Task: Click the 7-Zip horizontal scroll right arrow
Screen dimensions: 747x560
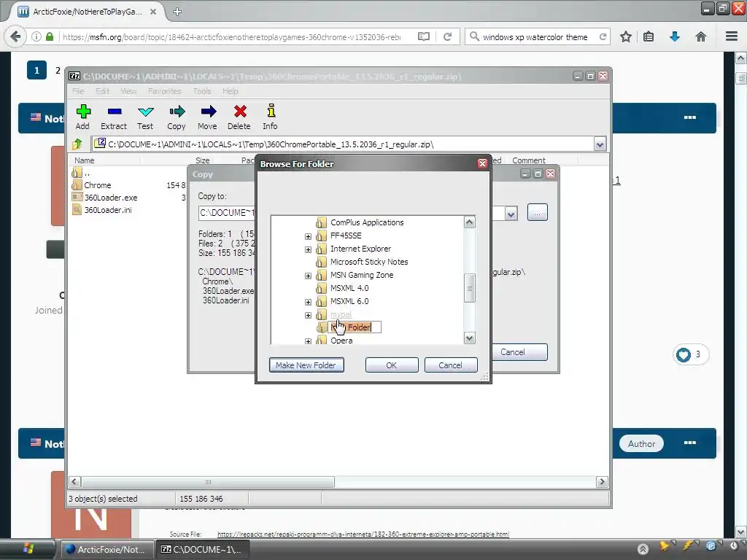Action: (x=602, y=482)
